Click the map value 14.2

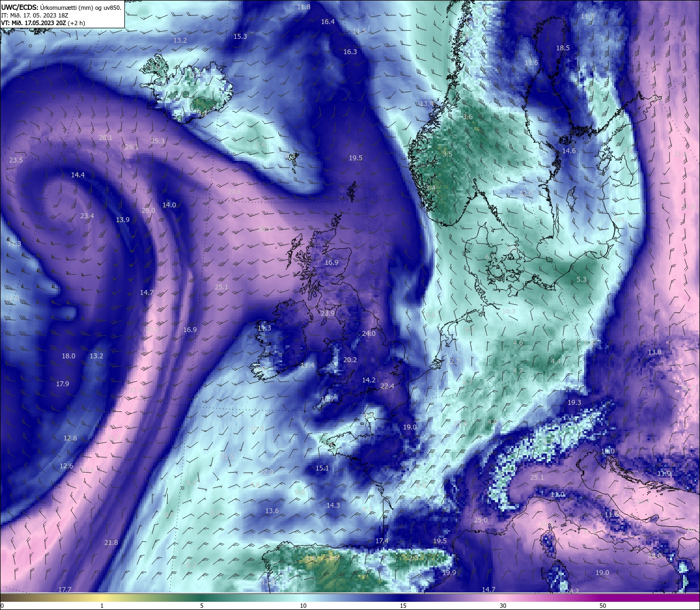click(x=369, y=380)
